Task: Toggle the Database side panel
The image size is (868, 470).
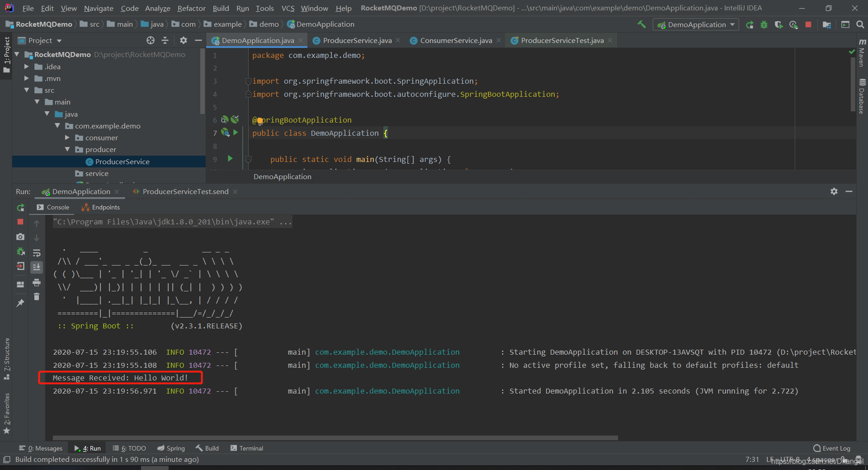Action: click(862, 96)
